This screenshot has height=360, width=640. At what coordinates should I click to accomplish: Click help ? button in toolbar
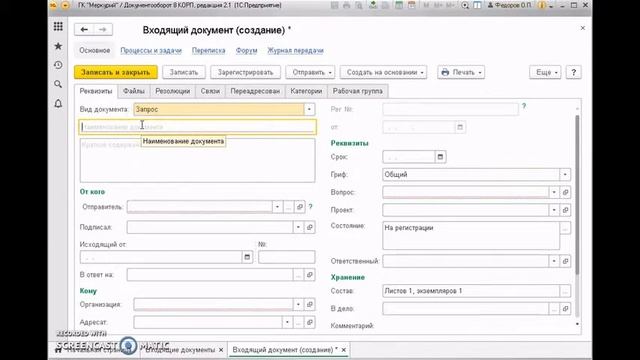click(x=573, y=72)
